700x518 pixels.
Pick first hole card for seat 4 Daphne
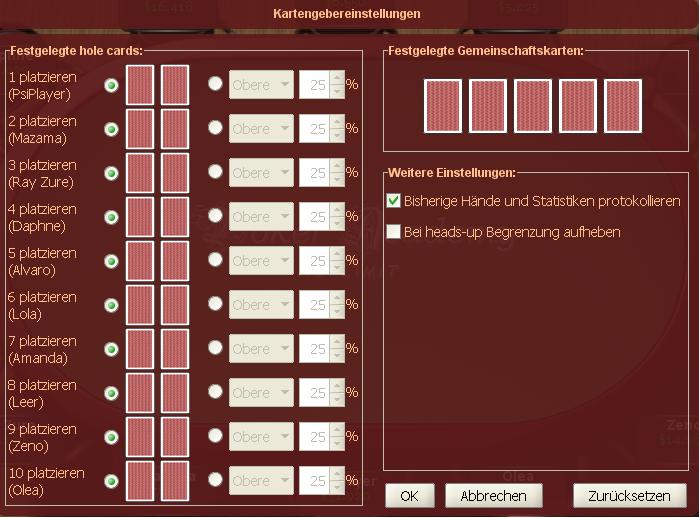pos(140,217)
